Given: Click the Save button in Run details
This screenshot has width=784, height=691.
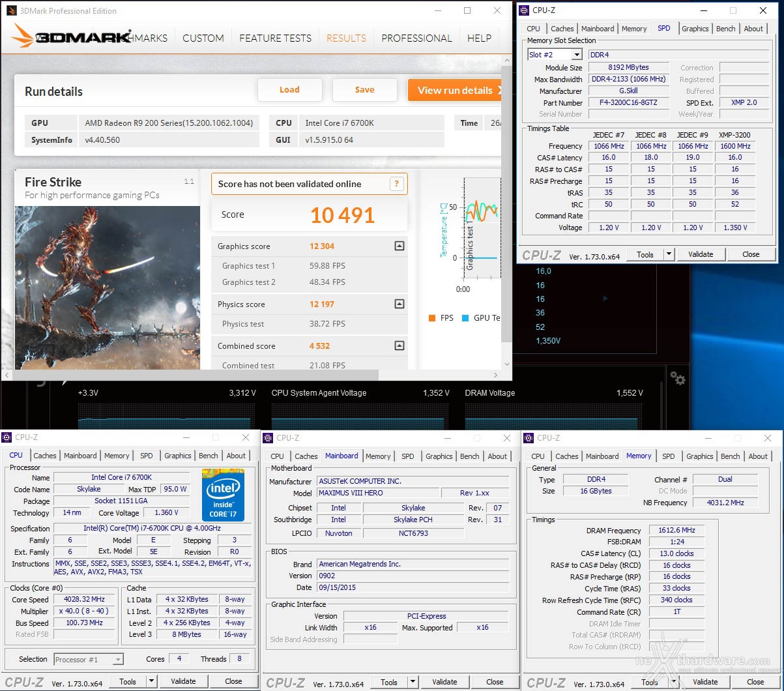Looking at the screenshot, I should [x=365, y=90].
